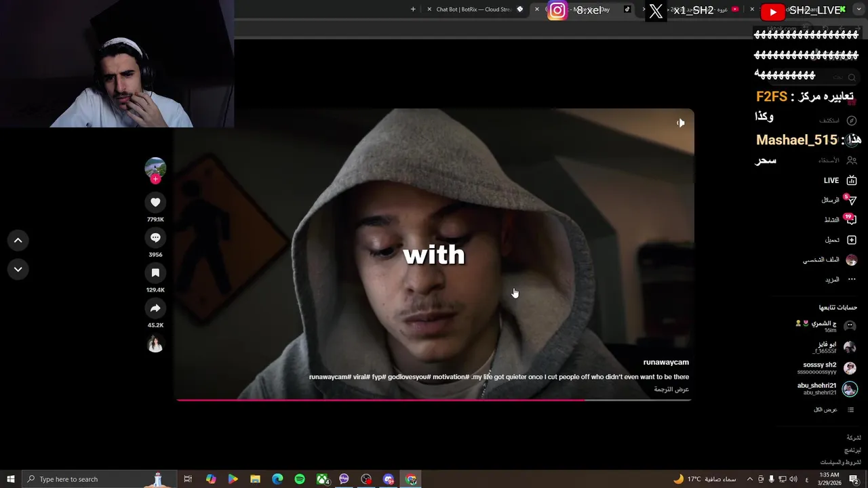Image resolution: width=868 pixels, height=488 pixels.
Task: Launch Copilot from the taskbar
Action: coord(211,479)
